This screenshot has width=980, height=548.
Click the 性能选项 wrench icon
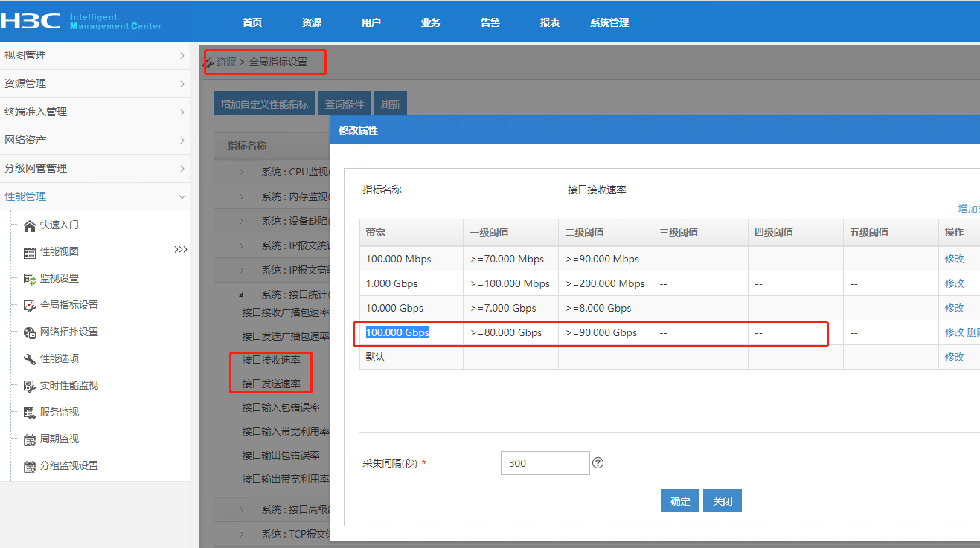(x=30, y=359)
